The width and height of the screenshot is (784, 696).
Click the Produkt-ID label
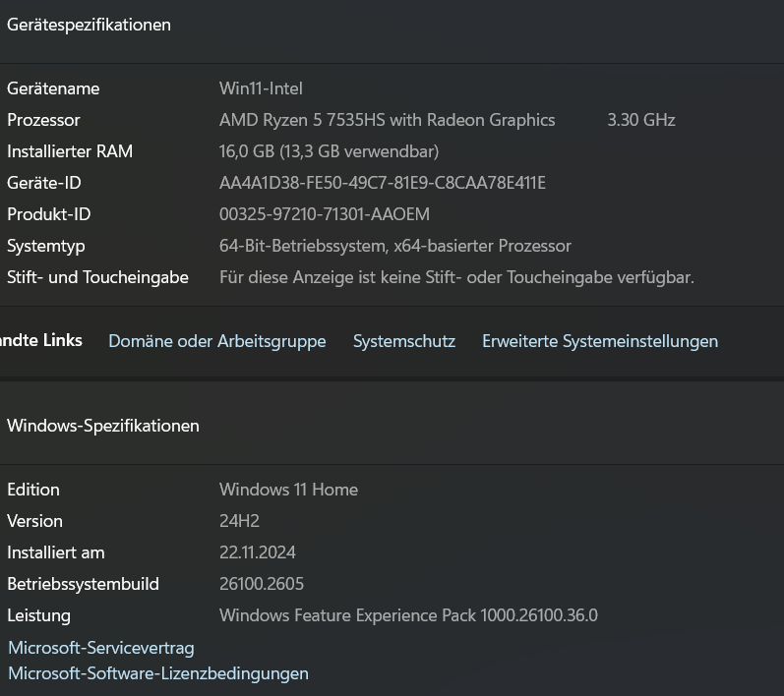48,214
